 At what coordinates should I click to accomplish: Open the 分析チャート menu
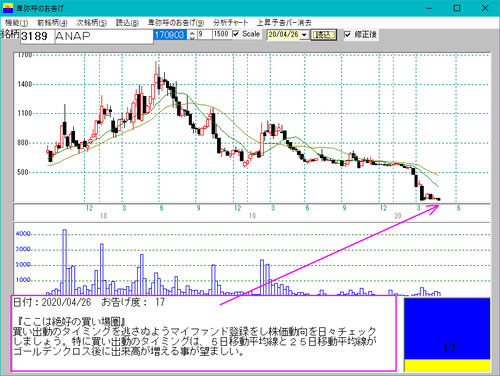coord(230,23)
